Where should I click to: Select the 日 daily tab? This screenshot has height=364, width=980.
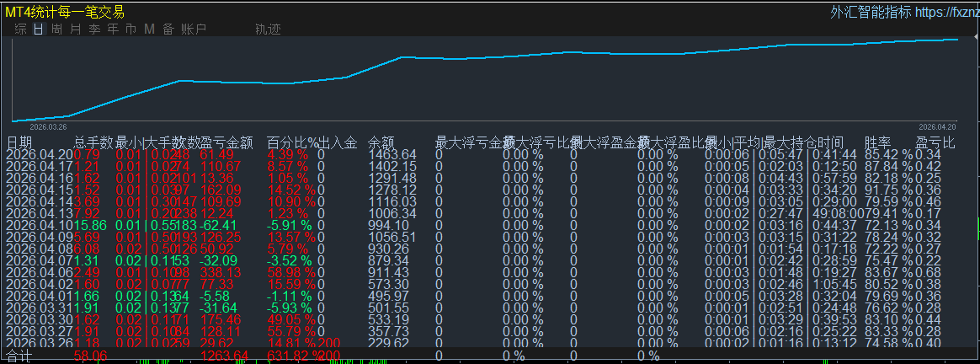click(39, 29)
